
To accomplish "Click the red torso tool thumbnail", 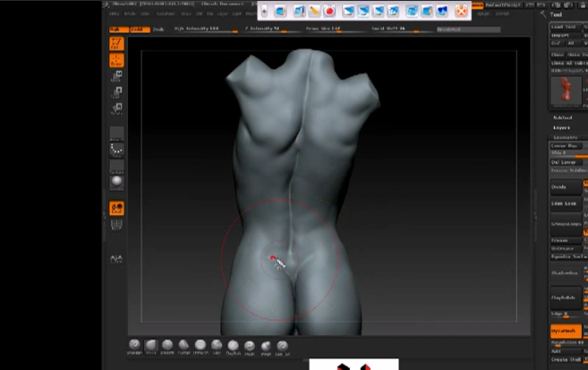I will 566,90.
